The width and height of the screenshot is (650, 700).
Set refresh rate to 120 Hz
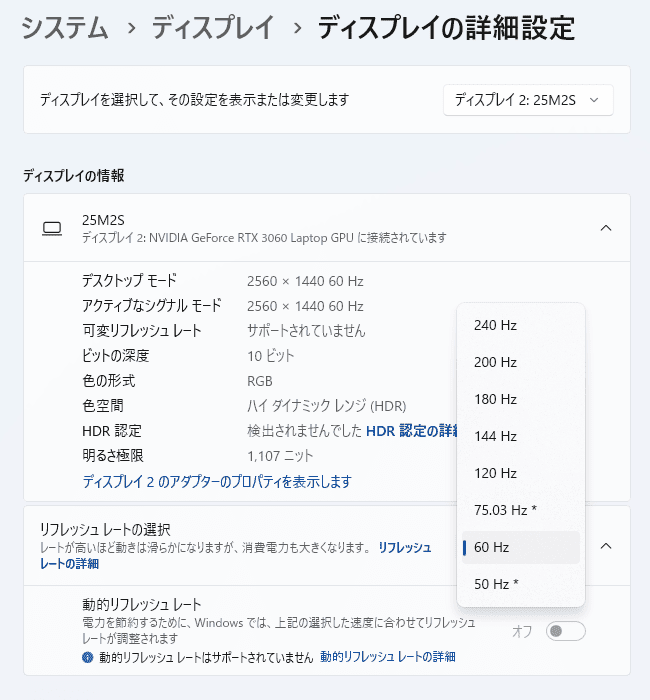520,473
